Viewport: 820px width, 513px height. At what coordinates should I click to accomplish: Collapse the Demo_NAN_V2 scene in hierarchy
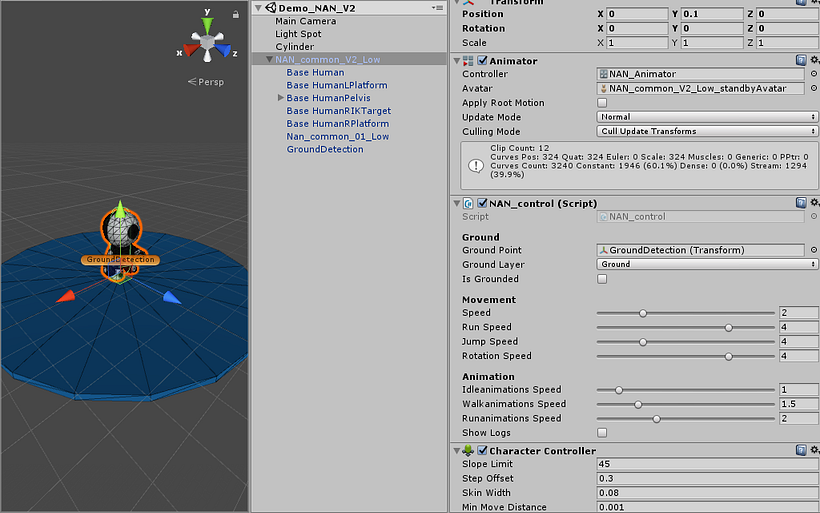pos(258,8)
